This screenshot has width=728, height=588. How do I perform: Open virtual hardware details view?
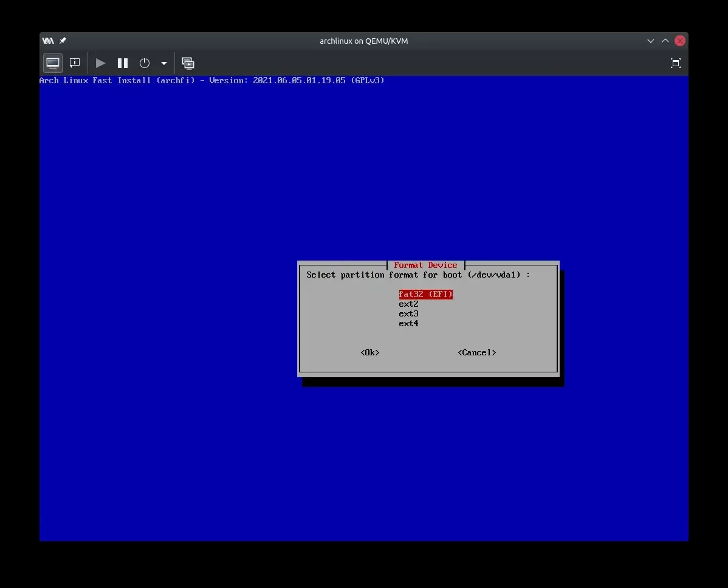pos(75,63)
